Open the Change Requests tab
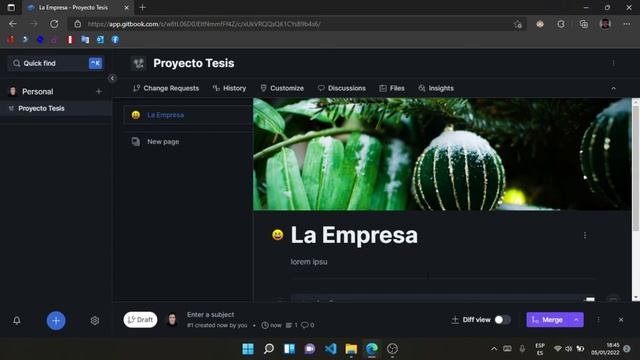Image resolution: width=640 pixels, height=360 pixels. tap(166, 88)
